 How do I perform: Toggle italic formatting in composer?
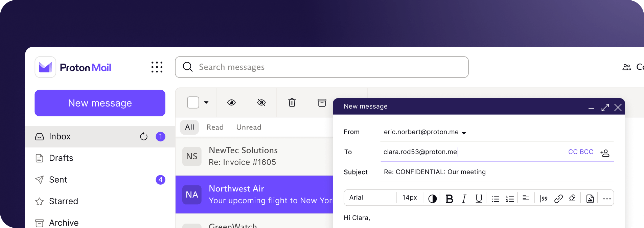click(464, 199)
